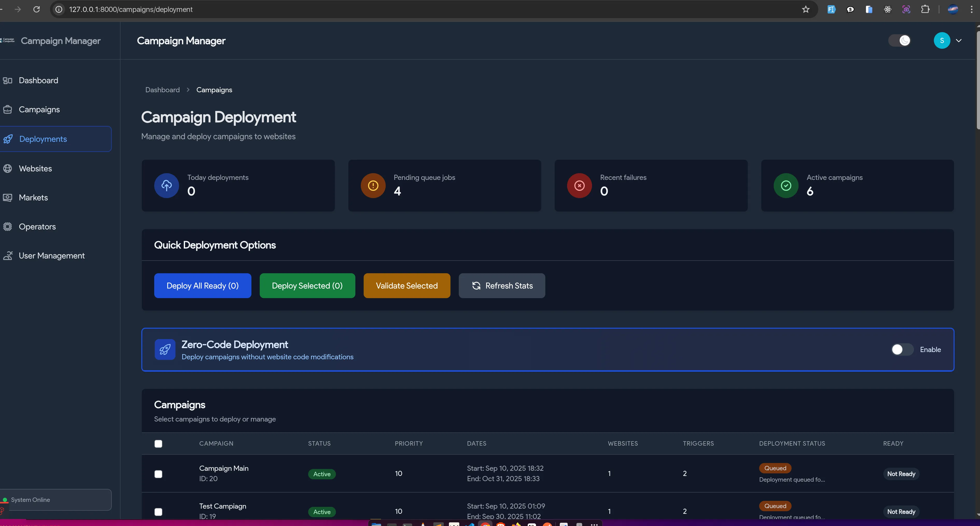Click the Validate Selected button
980x526 pixels.
[407, 285]
